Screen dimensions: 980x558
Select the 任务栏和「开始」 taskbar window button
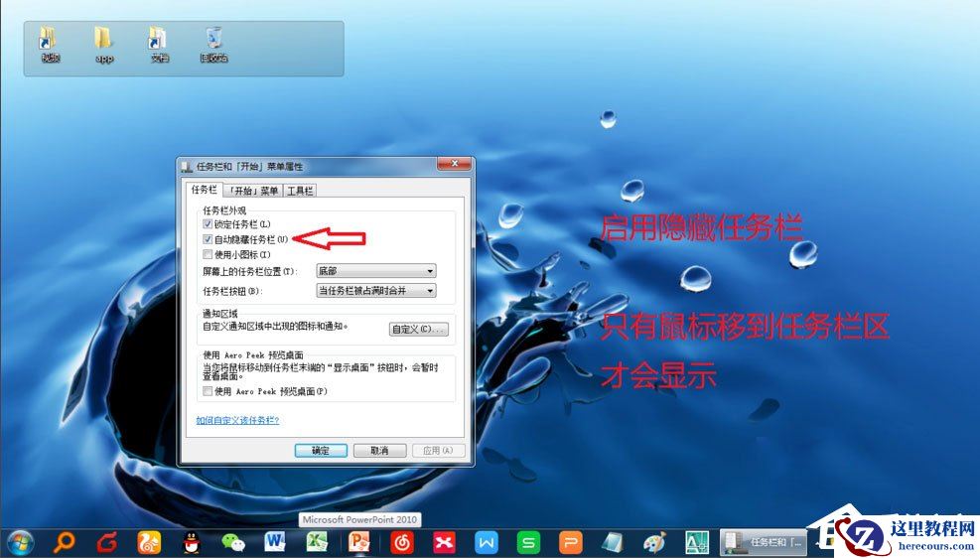coord(764,542)
